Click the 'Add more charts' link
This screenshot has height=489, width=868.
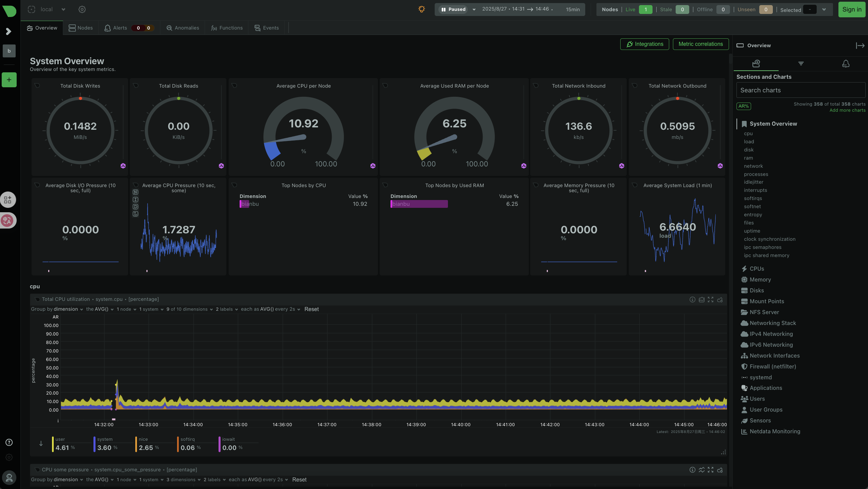point(847,110)
